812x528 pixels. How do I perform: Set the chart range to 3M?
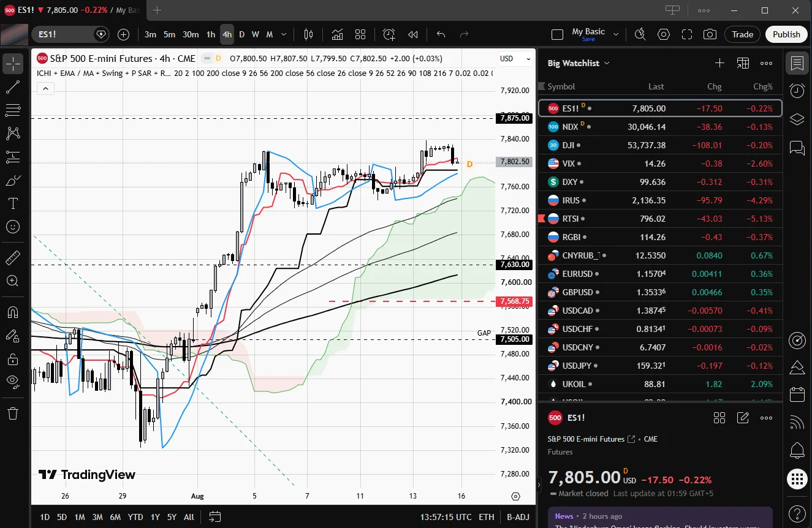97,517
